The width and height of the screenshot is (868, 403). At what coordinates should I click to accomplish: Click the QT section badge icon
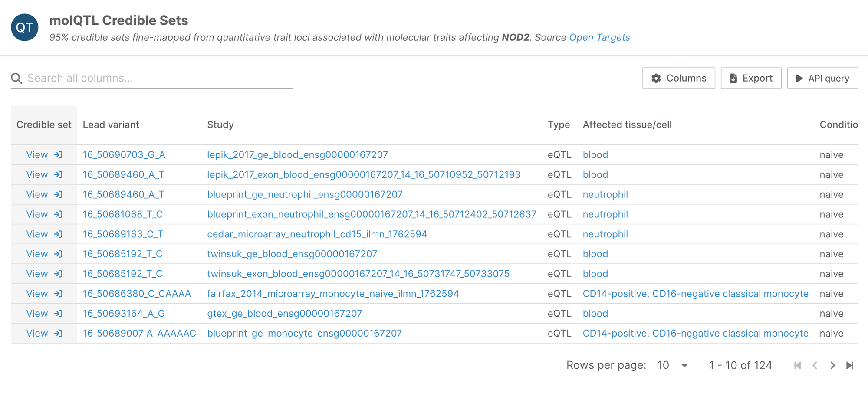(x=24, y=28)
